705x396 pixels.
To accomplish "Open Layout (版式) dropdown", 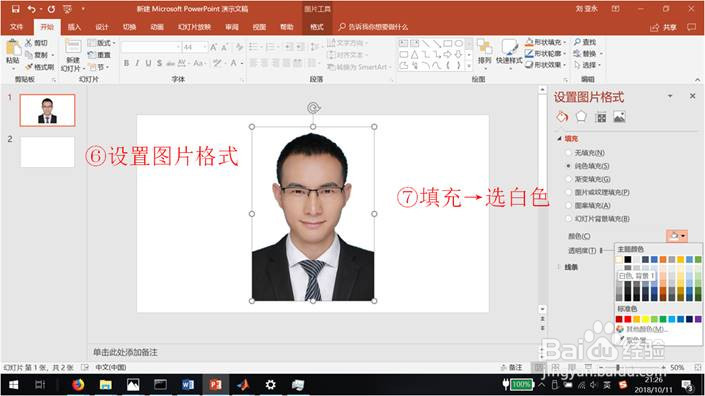I will [x=102, y=43].
